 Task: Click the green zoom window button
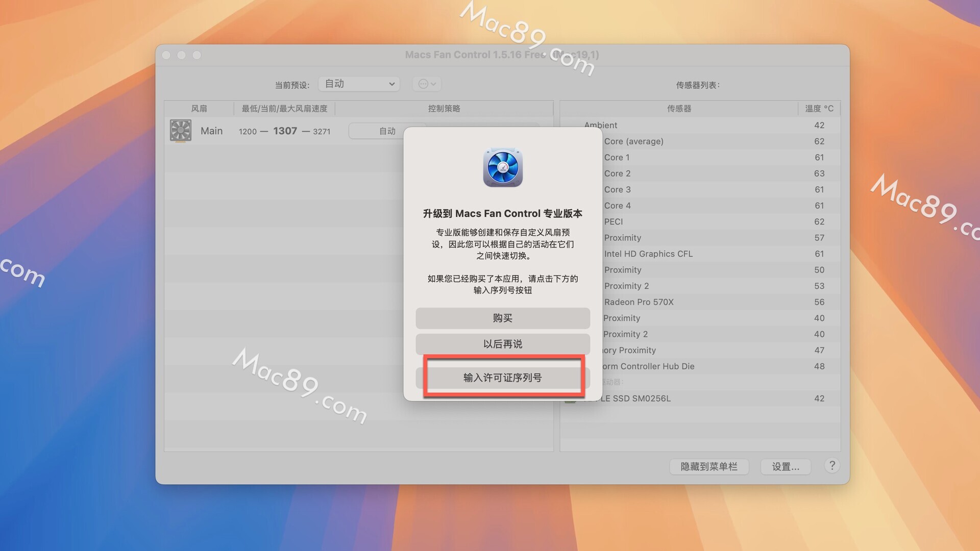197,55
